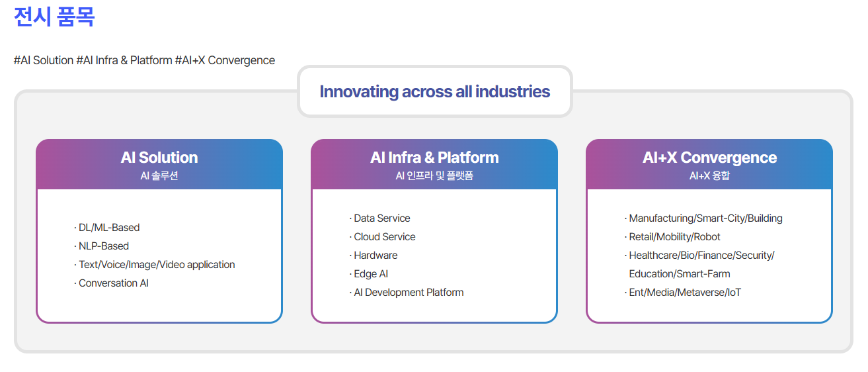Select 'Manufacturing/Smart-City/Building' item
The image size is (868, 372).
[x=703, y=218]
